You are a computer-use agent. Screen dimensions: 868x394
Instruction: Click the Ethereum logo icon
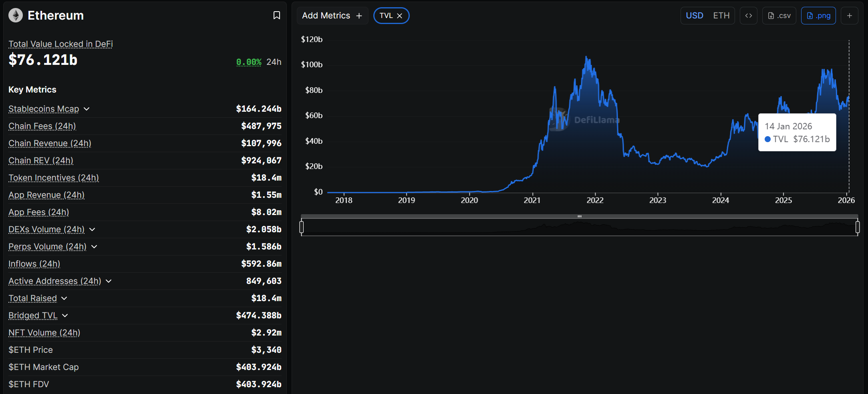pyautogui.click(x=16, y=16)
